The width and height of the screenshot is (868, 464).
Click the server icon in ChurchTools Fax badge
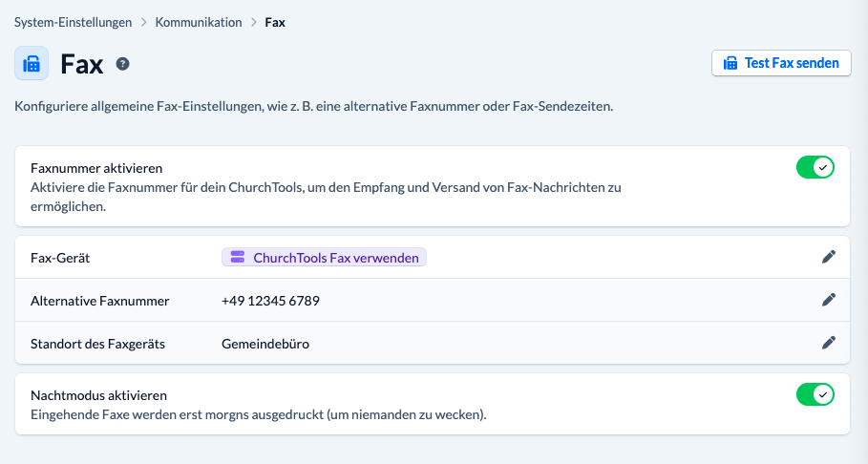coord(238,258)
